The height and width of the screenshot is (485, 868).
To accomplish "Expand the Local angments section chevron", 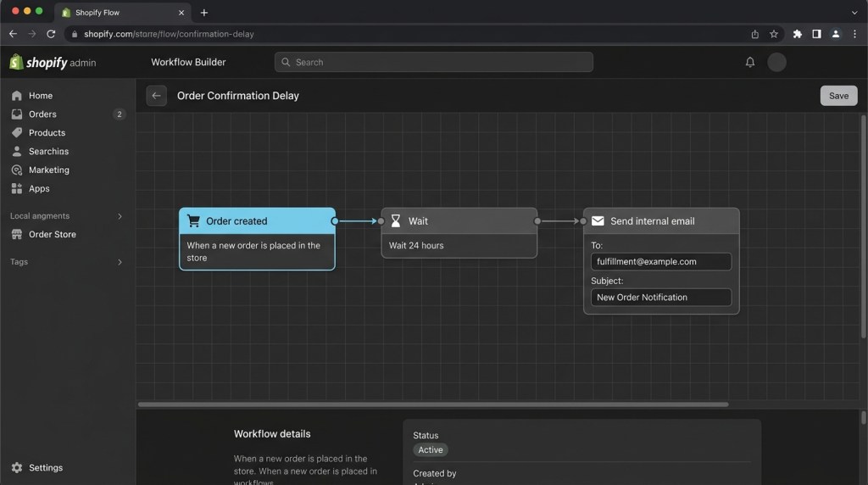I will point(120,216).
